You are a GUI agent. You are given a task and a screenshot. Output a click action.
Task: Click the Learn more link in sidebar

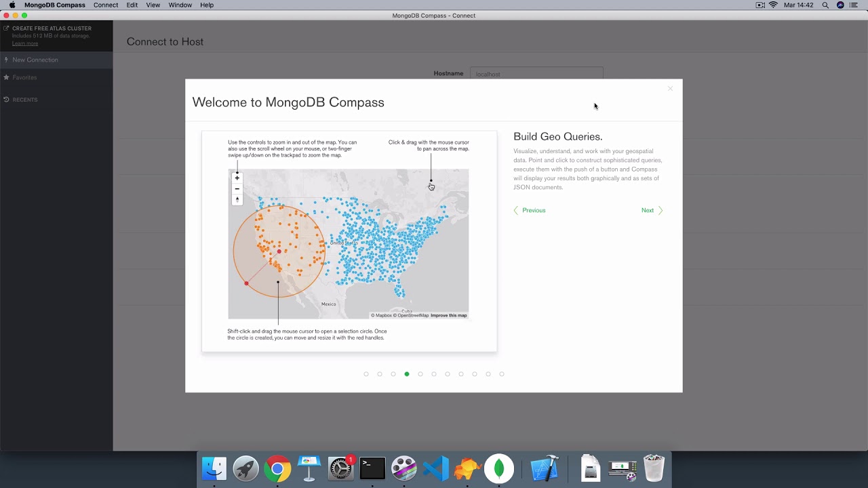[25, 43]
